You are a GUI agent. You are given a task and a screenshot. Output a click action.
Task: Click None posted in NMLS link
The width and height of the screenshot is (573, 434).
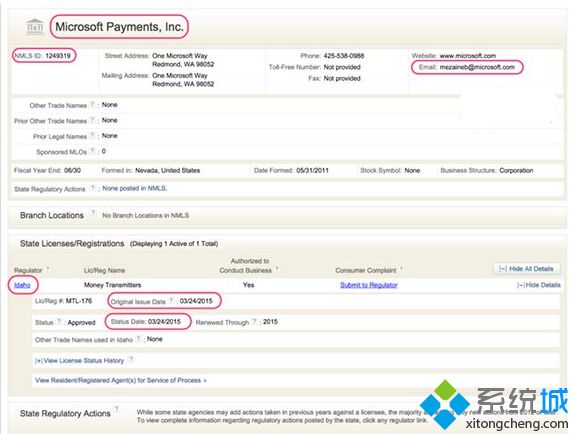pos(134,189)
